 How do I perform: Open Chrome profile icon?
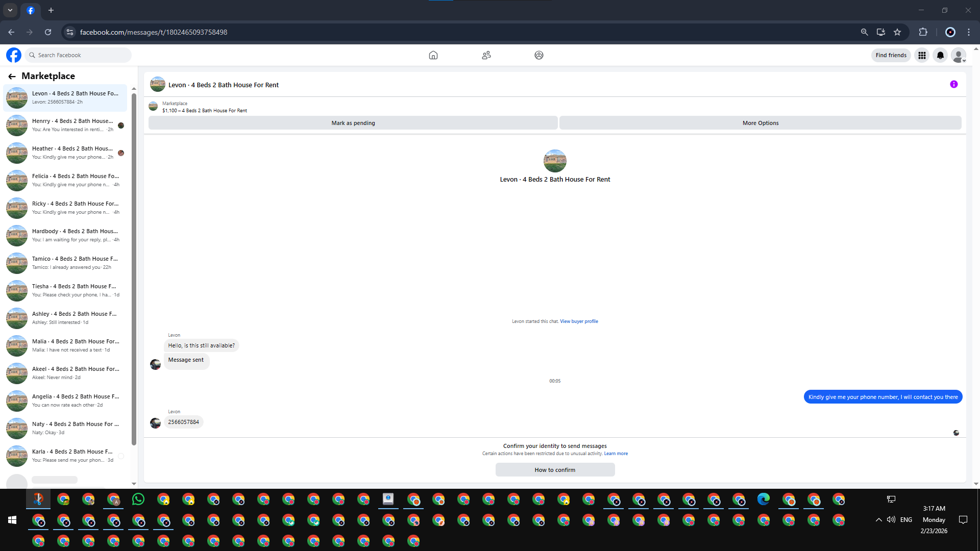click(x=950, y=32)
